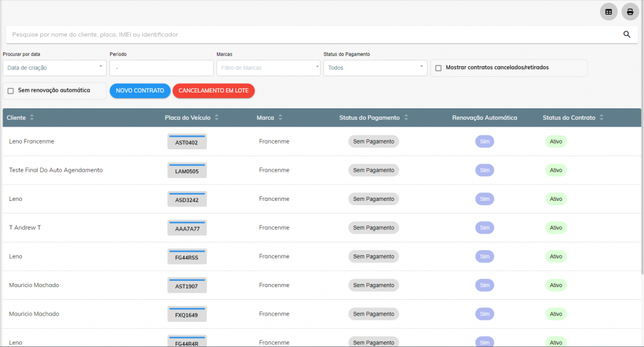This screenshot has width=644, height=347.
Task: Expand the Filtro de Marcas dropdown
Action: click(268, 68)
